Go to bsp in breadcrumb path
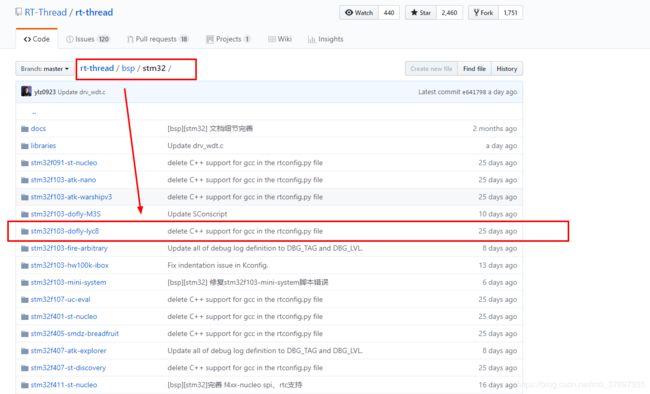The height and width of the screenshot is (394, 650). point(128,68)
